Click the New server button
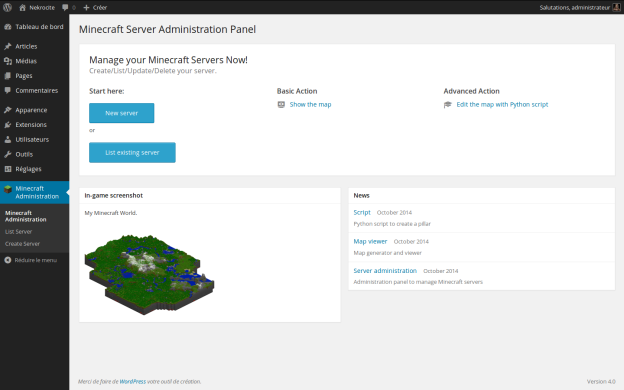The image size is (624, 390). click(x=121, y=113)
